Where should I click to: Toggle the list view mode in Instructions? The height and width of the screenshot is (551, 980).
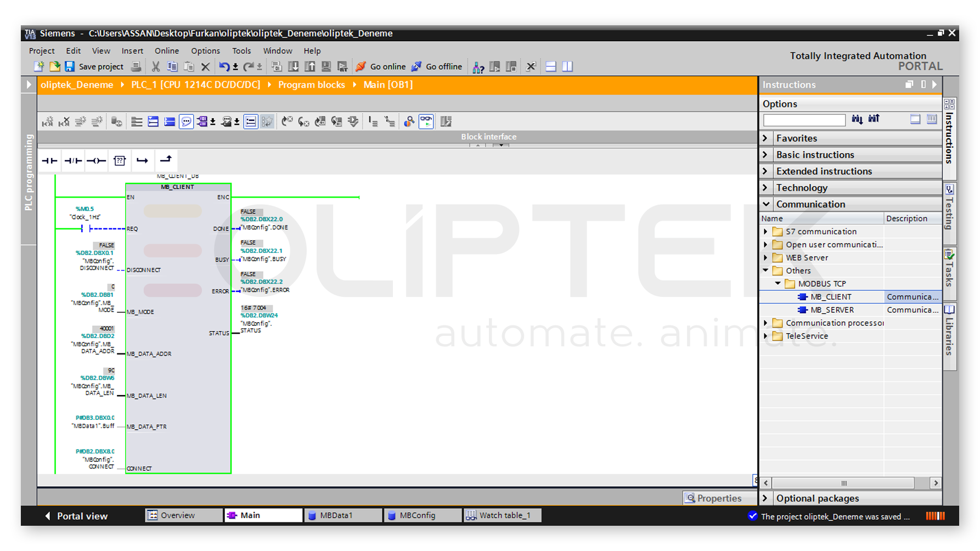[932, 119]
